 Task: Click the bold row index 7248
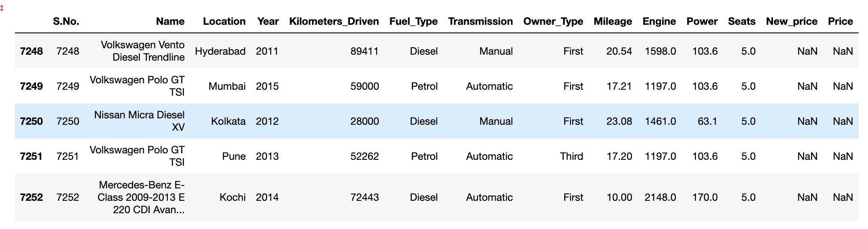(x=31, y=51)
